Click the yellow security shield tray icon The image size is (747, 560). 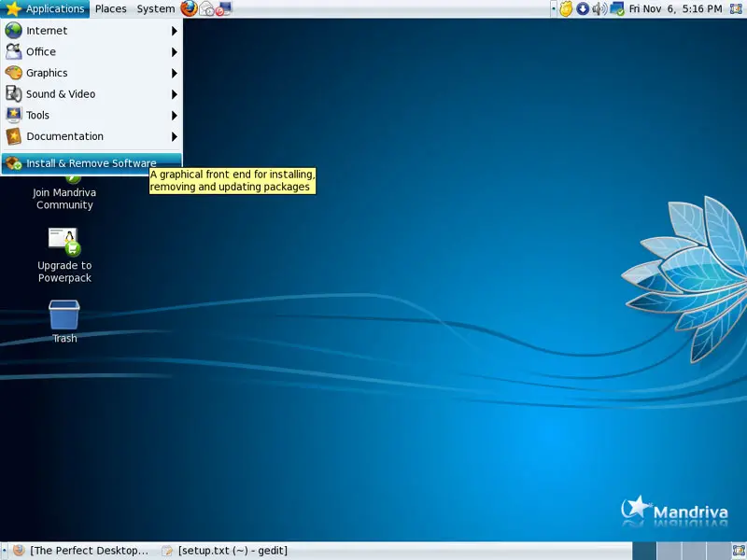566,8
